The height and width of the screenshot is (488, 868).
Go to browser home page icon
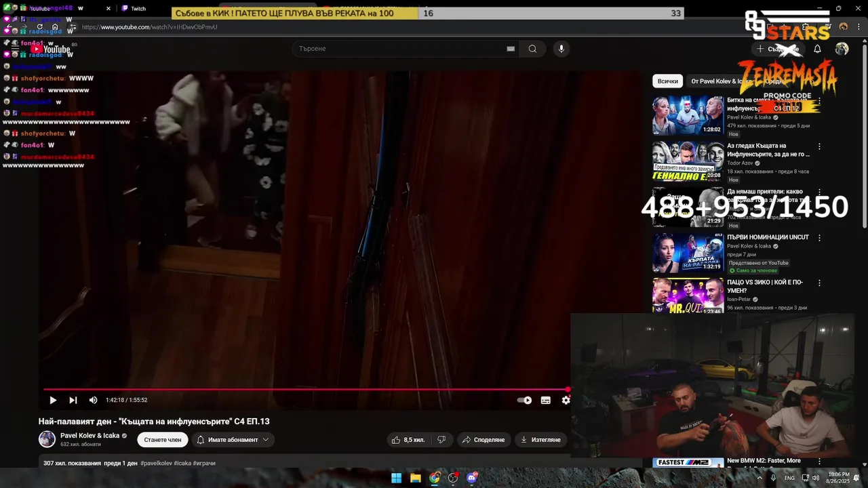point(55,27)
